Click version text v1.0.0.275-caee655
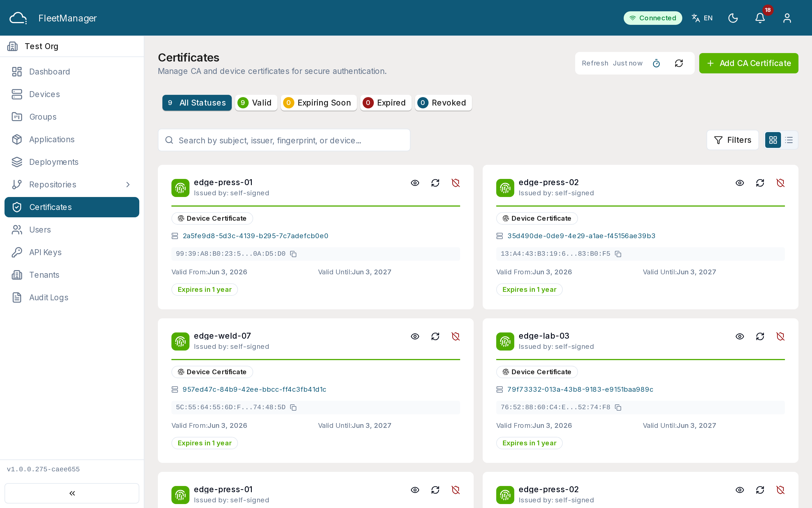This screenshot has height=508, width=812. [x=43, y=469]
